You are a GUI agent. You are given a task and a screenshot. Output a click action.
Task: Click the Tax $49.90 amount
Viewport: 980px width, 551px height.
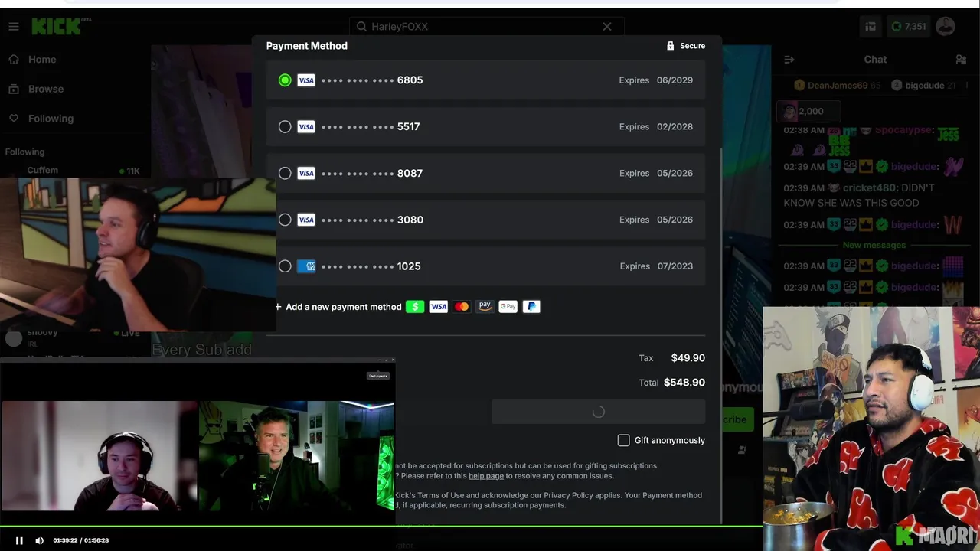688,358
